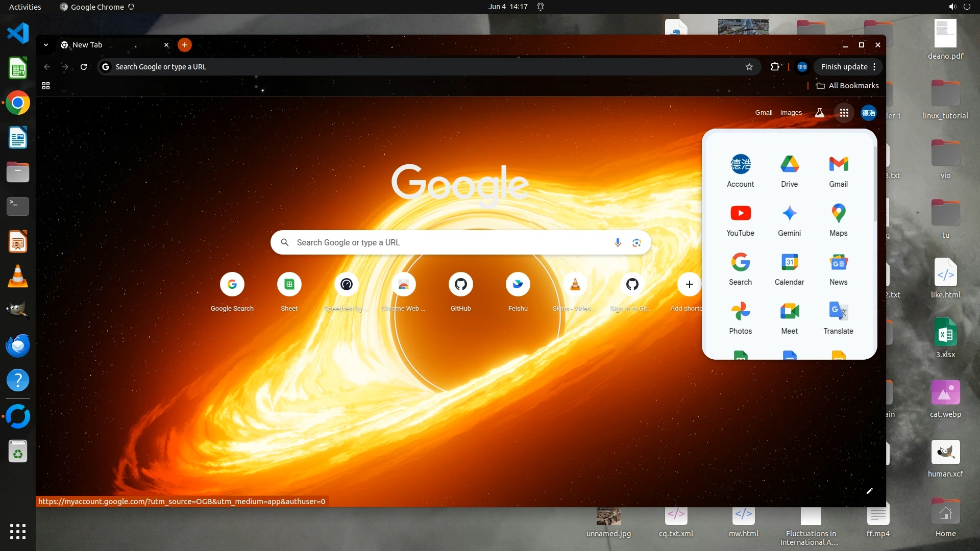Click the Gmail link in header
Image resolution: width=980 pixels, height=551 pixels.
[x=764, y=113]
